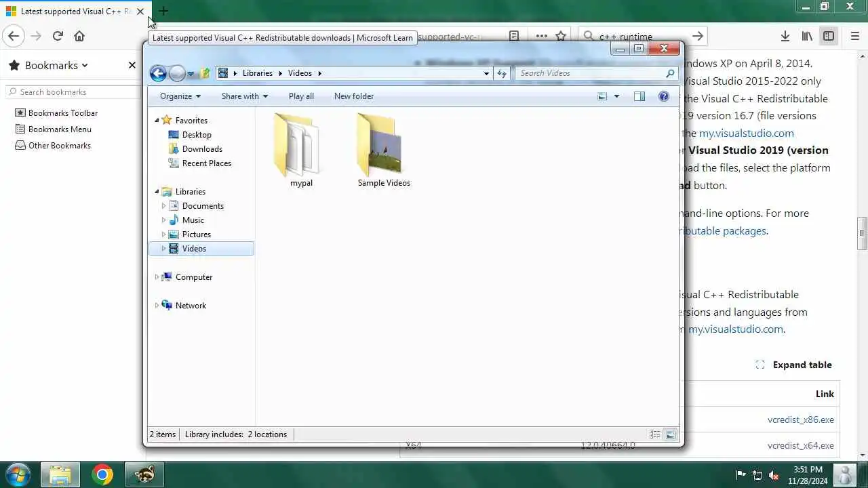The height and width of the screenshot is (488, 868).
Task: Open the view options dropdown arrow
Action: click(616, 96)
